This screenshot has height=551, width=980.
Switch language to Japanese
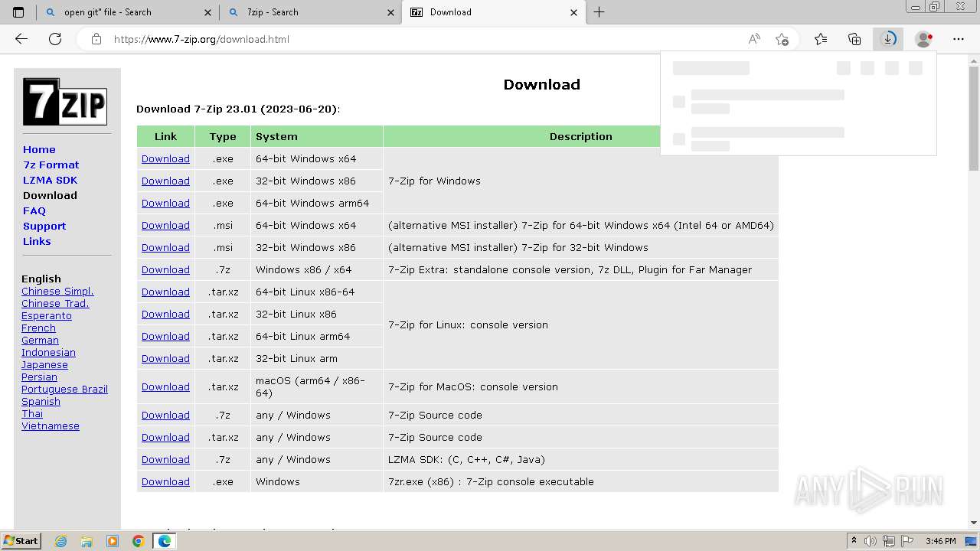tap(44, 364)
